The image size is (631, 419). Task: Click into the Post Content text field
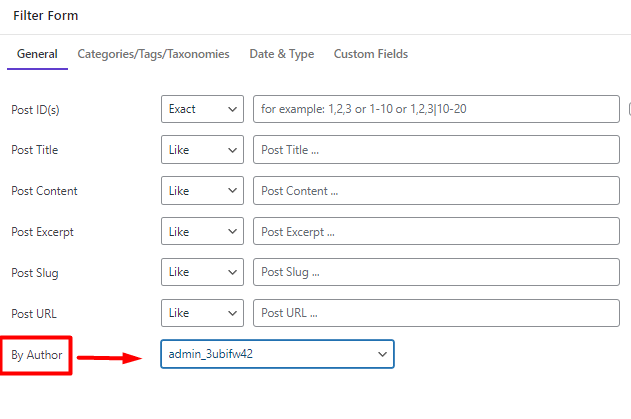pyautogui.click(x=436, y=190)
